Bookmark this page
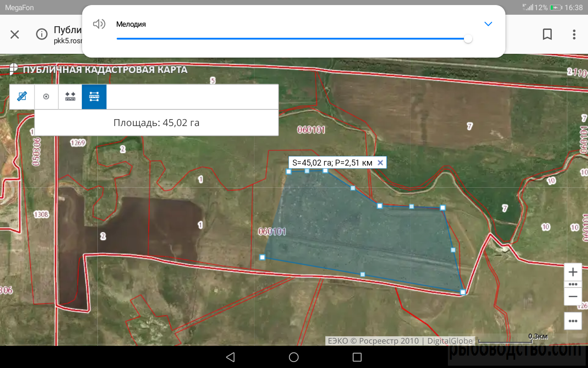Screen dimensions: 588x368 tap(547, 34)
